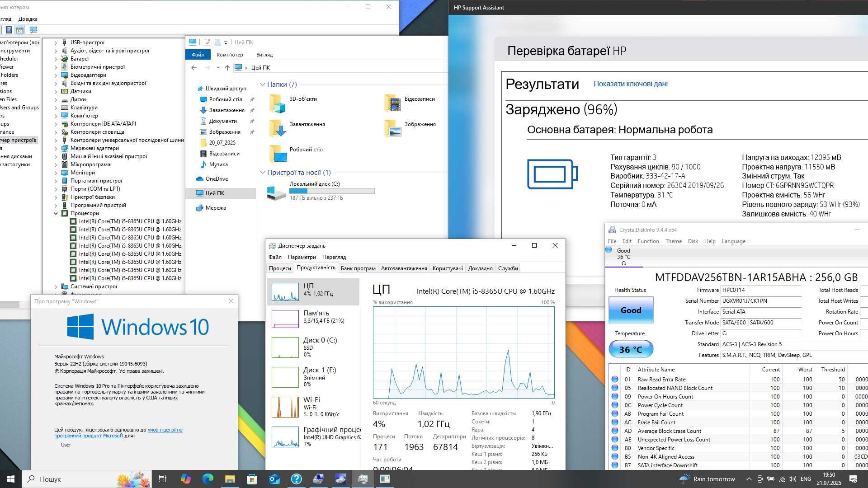The image size is (868, 488).
Task: Open the 20_07_2025 folder in sidebar
Action: (222, 143)
